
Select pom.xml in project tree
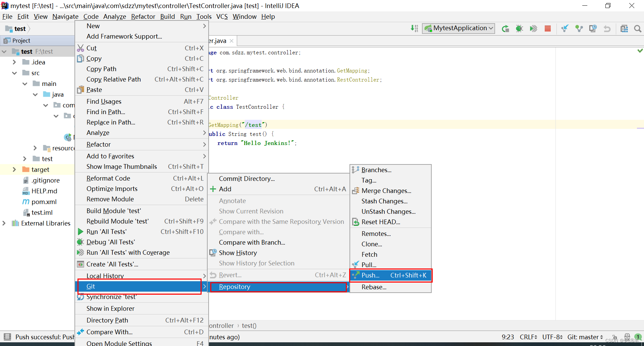39,202
